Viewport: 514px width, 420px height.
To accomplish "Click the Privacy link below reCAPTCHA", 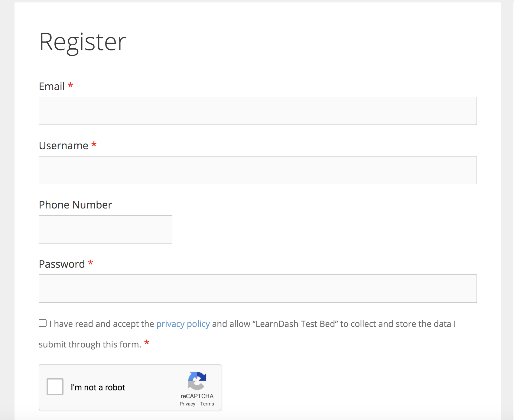I will (x=187, y=404).
